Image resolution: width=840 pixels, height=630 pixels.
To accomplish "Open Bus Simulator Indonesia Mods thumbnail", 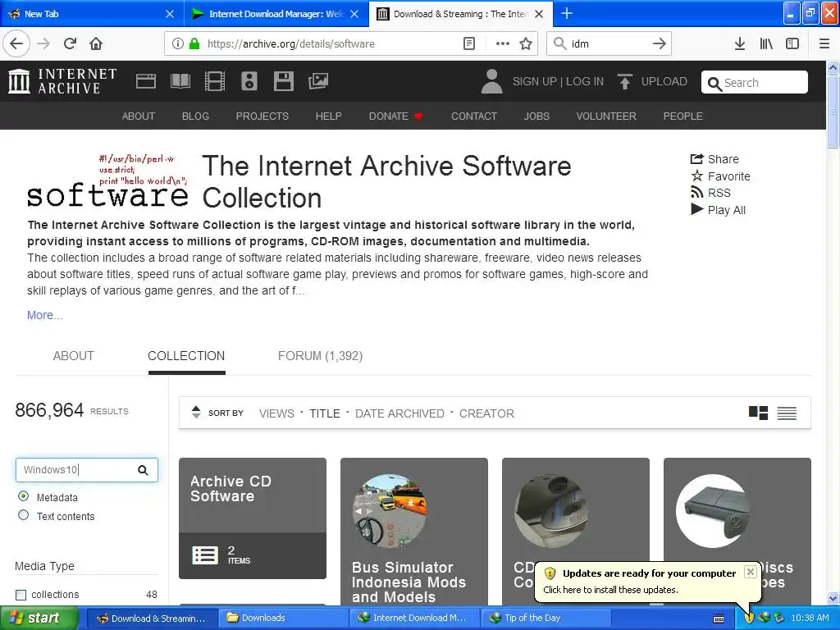I will [x=390, y=510].
